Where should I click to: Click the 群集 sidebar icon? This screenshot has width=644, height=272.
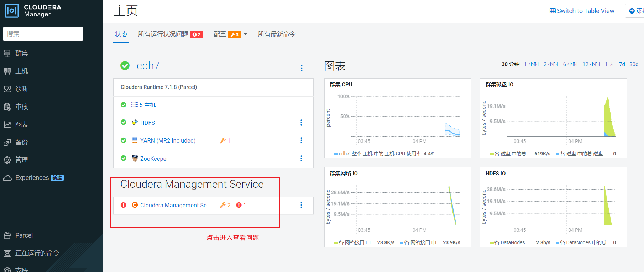tap(7, 53)
